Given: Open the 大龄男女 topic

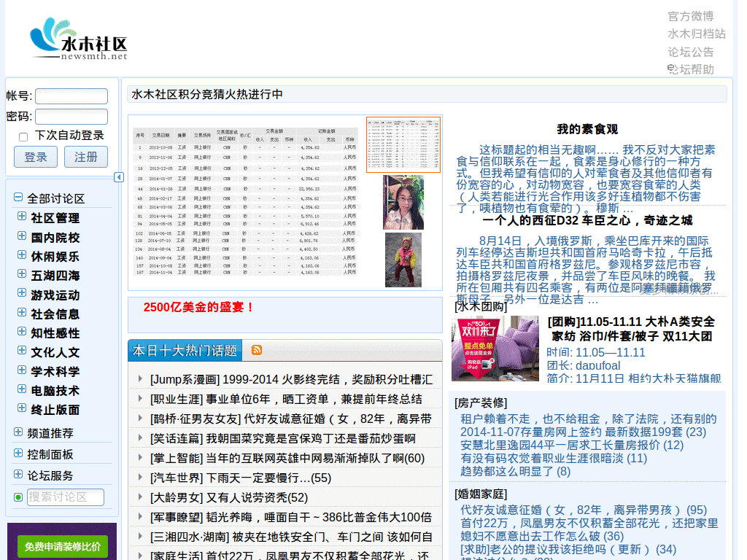Looking at the screenshot, I should [229, 497].
